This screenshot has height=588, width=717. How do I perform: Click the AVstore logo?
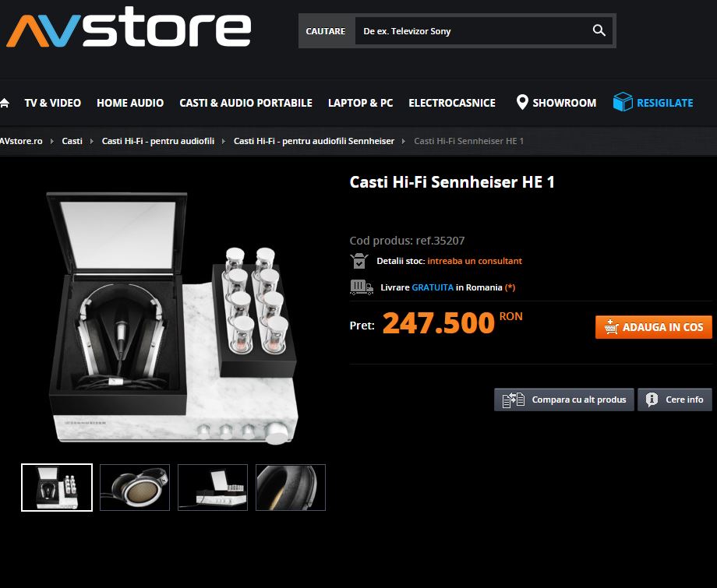click(129, 27)
